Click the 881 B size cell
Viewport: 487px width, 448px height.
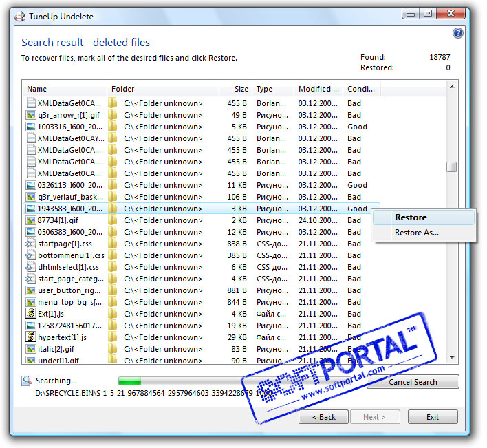click(x=237, y=291)
